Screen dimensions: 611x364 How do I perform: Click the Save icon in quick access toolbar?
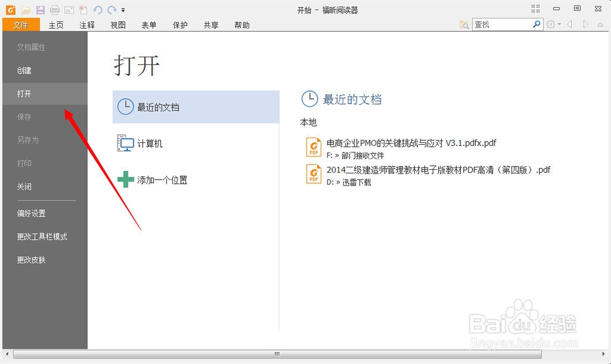click(x=40, y=10)
